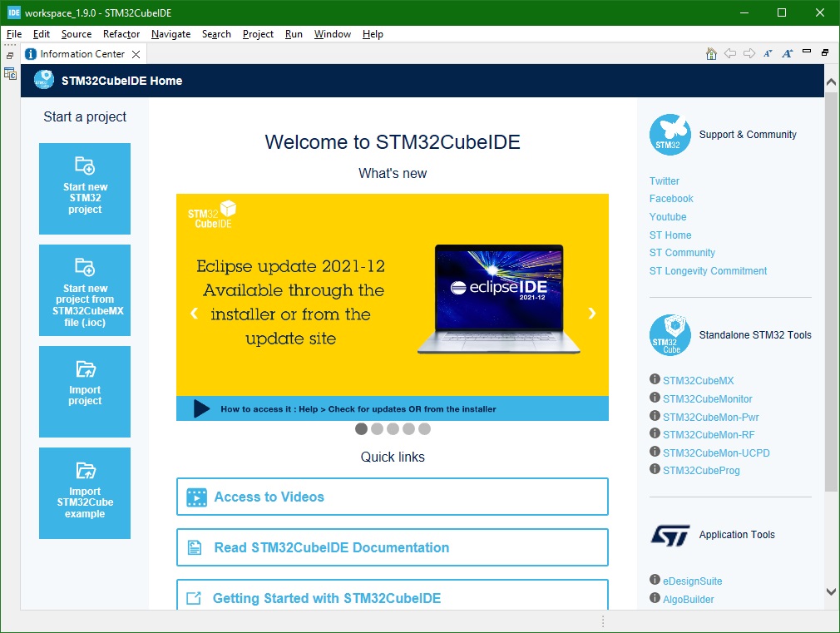840x633 pixels.
Task: Click the STM32CubeIDE Home logo icon
Action: pos(44,80)
